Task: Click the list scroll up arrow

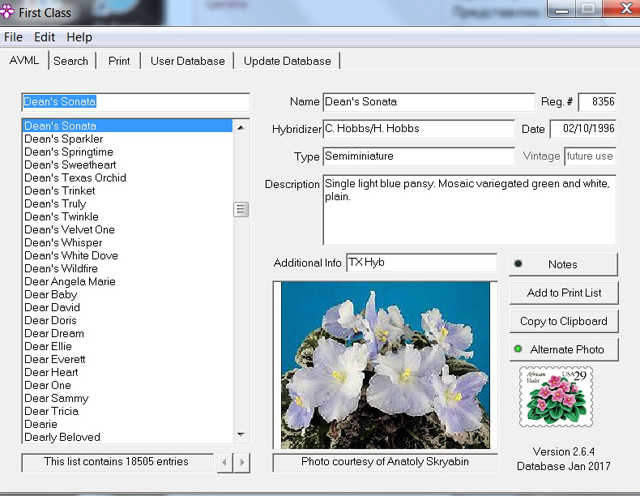Action: coord(241,128)
